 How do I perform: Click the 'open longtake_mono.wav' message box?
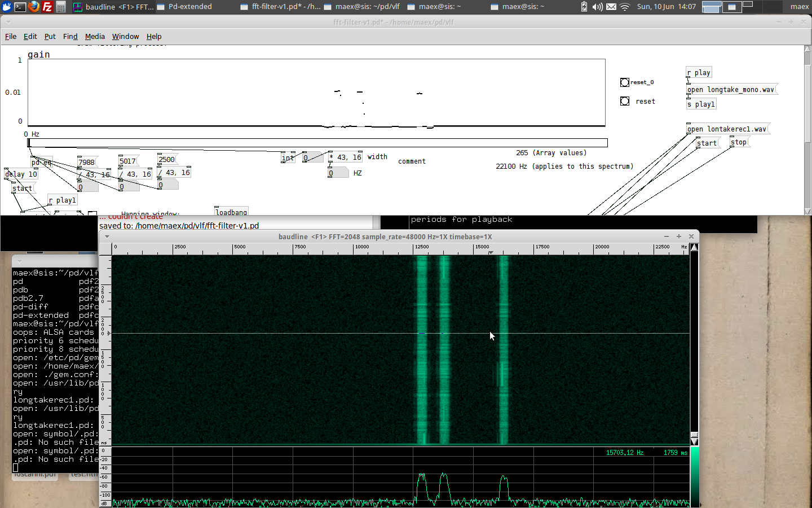point(731,90)
